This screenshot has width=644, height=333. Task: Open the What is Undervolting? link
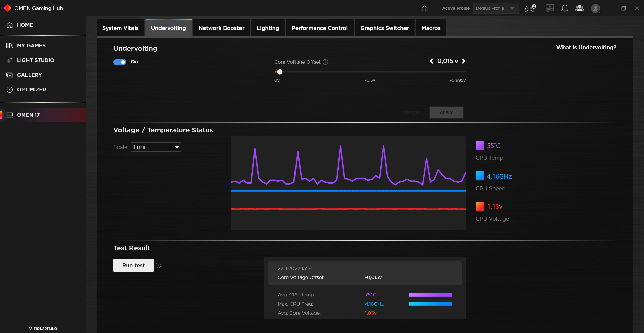586,47
